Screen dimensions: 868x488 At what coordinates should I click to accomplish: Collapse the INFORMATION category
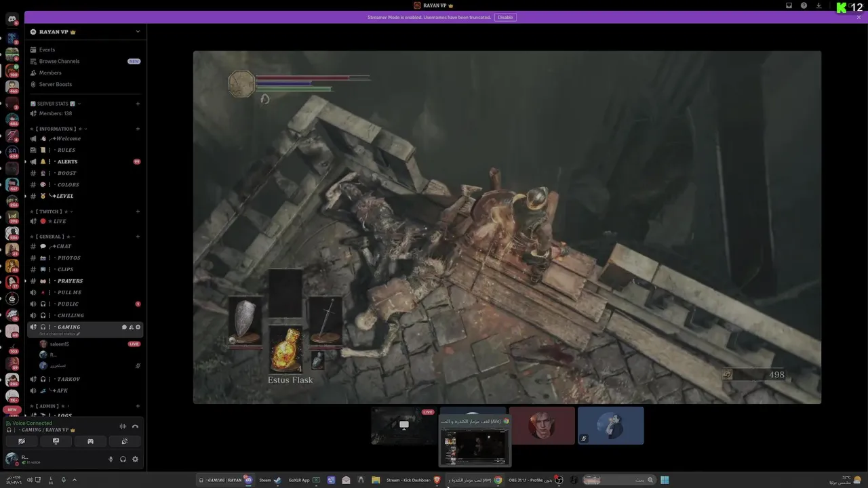click(58, 129)
